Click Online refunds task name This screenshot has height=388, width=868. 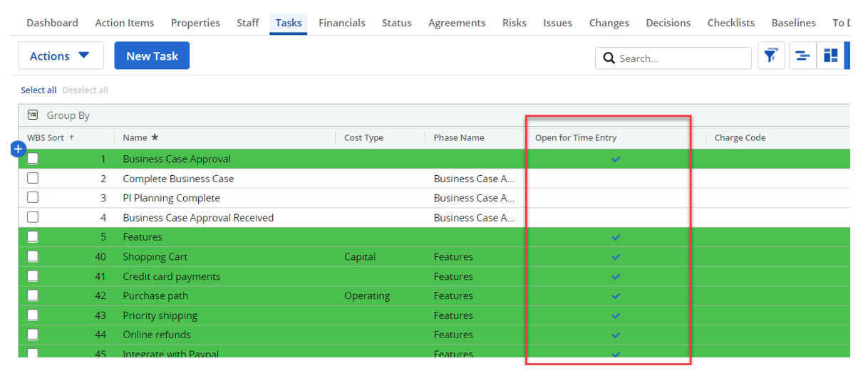pos(157,335)
